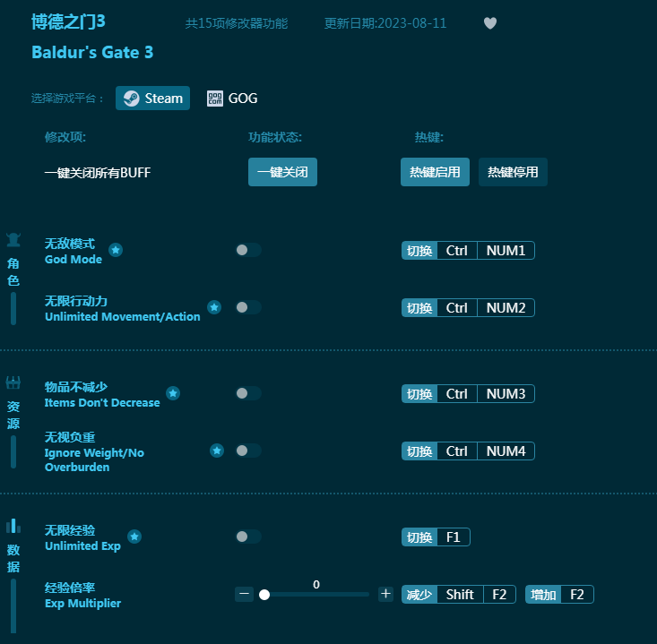This screenshot has width=657, height=644.
Task: Click the Exp Multiplier value 0
Action: pyautogui.click(x=316, y=584)
